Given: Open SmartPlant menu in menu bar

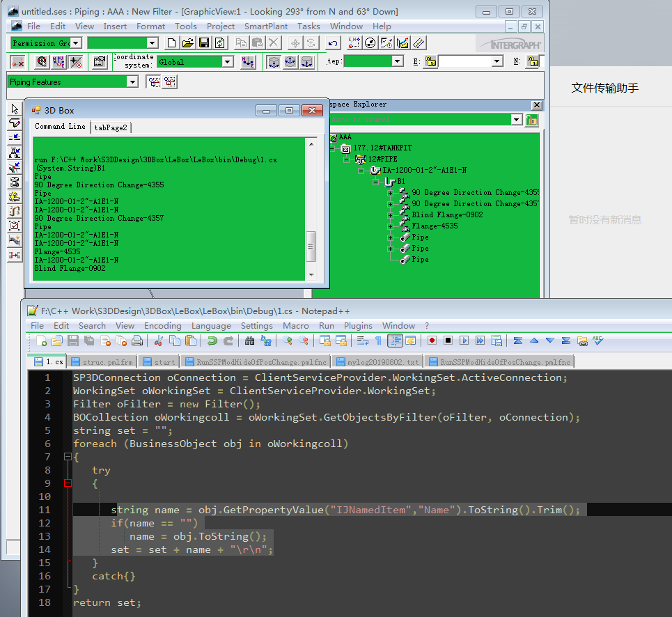Looking at the screenshot, I should pyautogui.click(x=266, y=26).
